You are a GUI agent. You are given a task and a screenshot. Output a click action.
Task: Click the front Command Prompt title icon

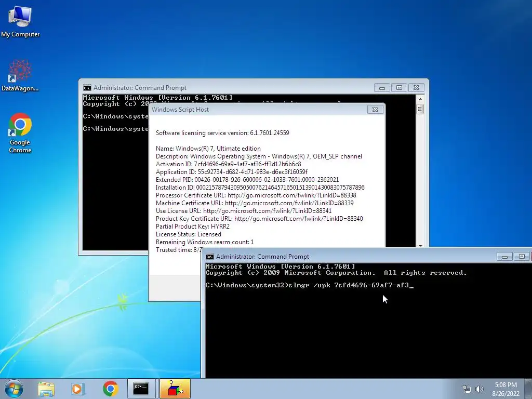[210, 257]
